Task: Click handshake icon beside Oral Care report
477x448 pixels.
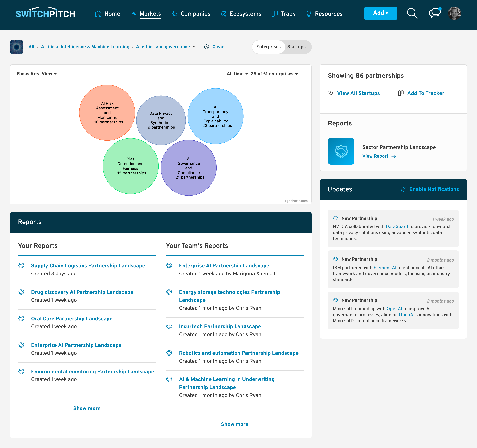Action: [x=21, y=319]
